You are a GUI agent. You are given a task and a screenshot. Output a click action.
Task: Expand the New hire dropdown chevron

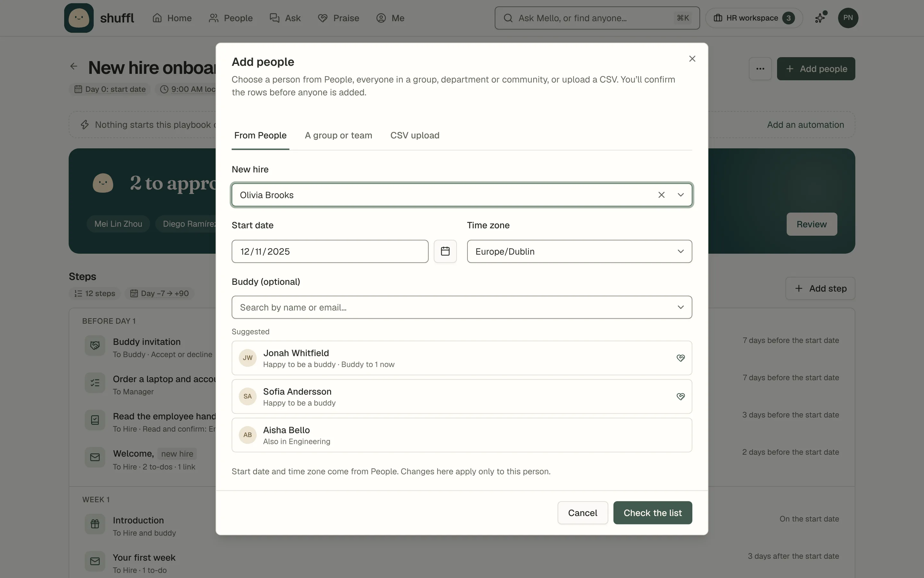tap(680, 195)
